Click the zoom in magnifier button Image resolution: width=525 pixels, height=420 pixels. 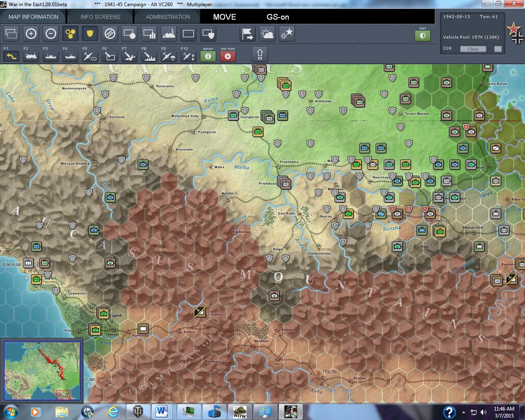[31, 34]
